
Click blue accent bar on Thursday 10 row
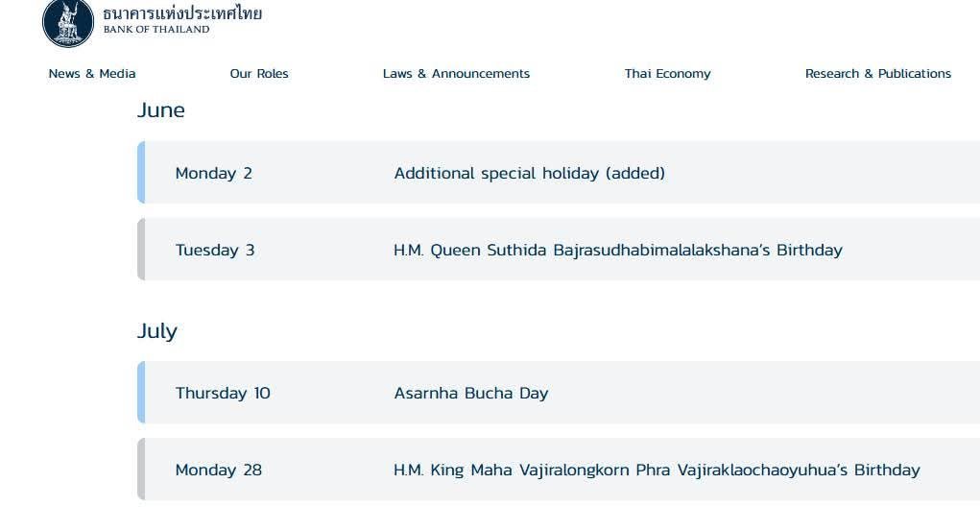141,393
